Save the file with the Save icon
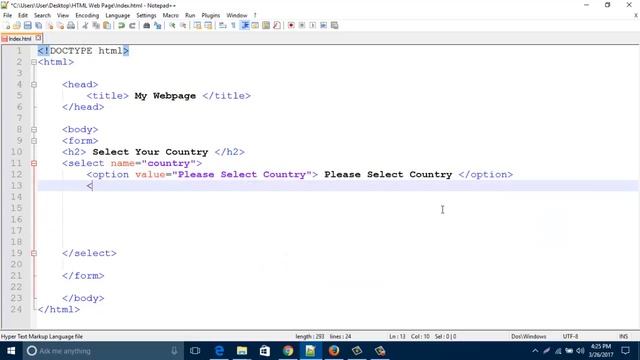This screenshot has height=360, width=640. tap(28, 25)
